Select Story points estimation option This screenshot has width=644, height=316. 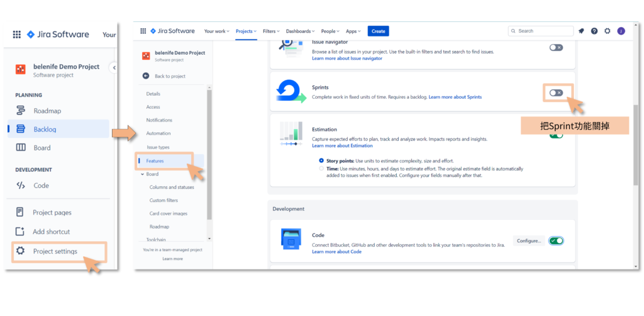point(321,161)
